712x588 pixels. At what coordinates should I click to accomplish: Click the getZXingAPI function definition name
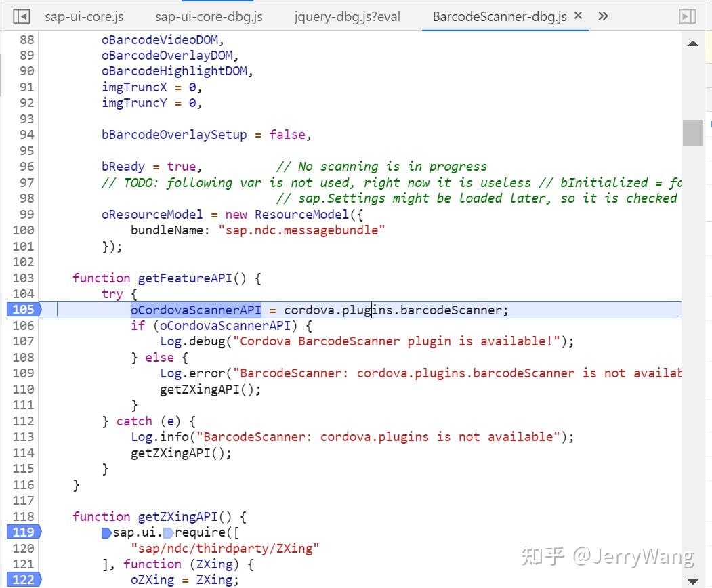pos(177,516)
